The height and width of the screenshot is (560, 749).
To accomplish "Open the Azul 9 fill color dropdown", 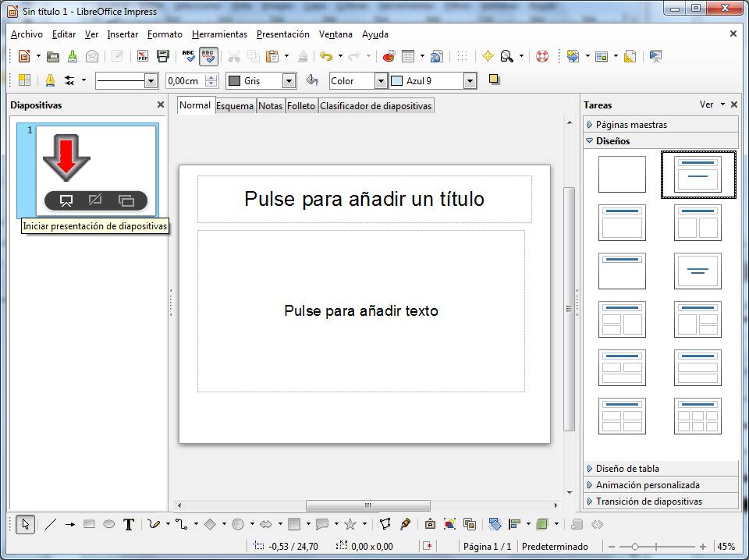I will tap(470, 80).
